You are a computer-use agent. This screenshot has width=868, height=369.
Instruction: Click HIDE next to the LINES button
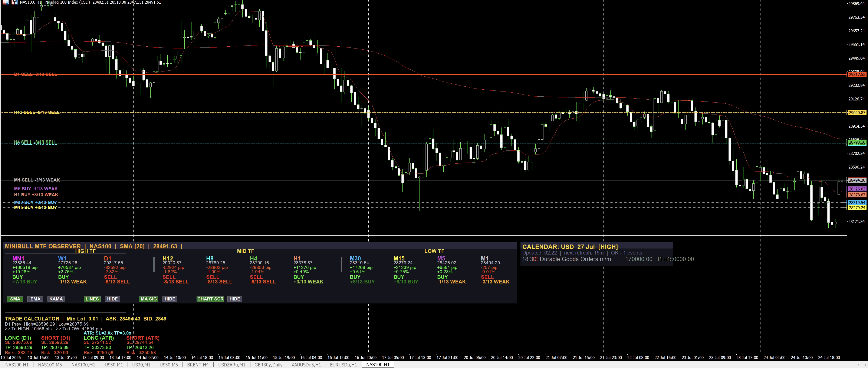(x=112, y=299)
